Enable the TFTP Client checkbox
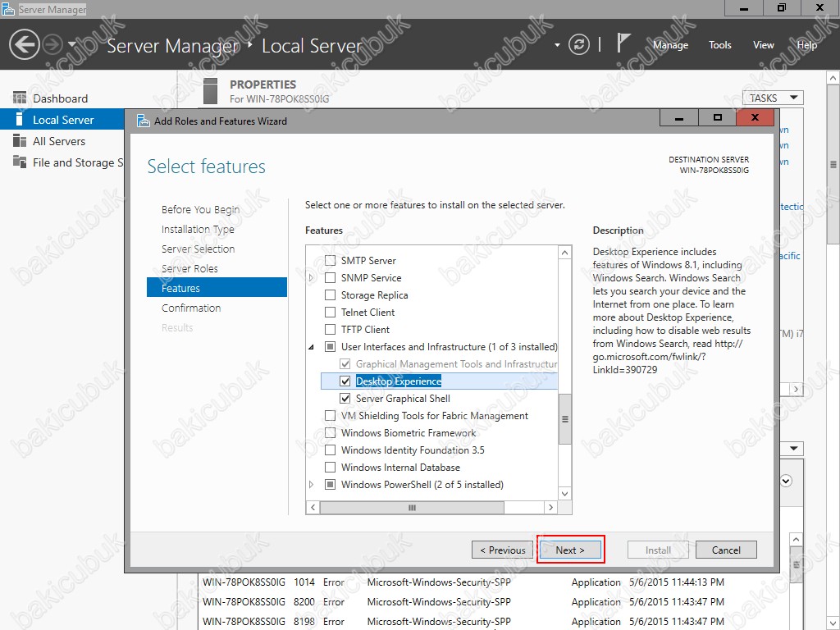840x630 pixels. coord(331,330)
